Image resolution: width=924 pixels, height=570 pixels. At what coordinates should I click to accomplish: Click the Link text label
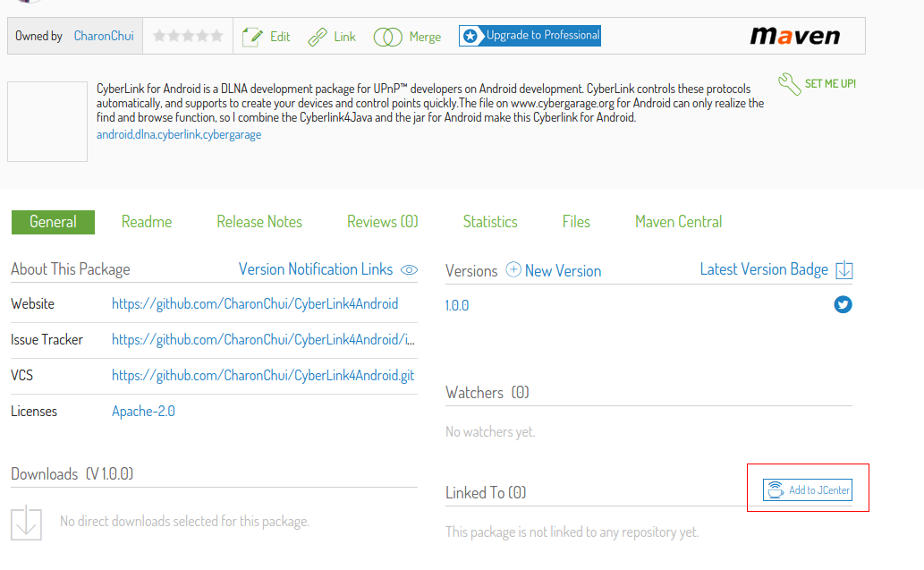[x=344, y=37]
